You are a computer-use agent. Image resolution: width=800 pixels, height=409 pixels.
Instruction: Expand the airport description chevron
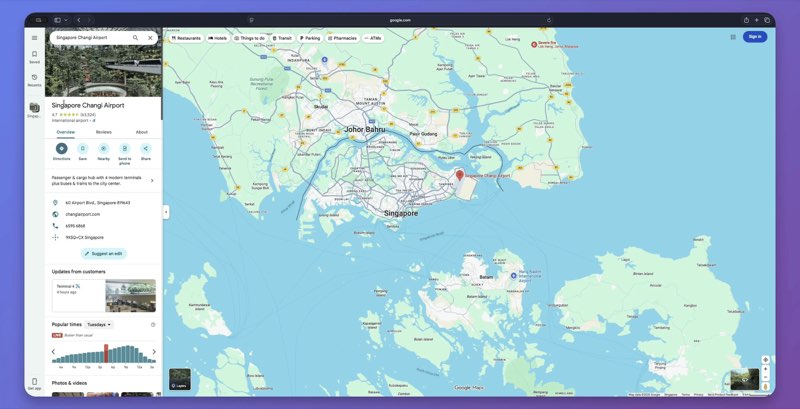(x=152, y=181)
